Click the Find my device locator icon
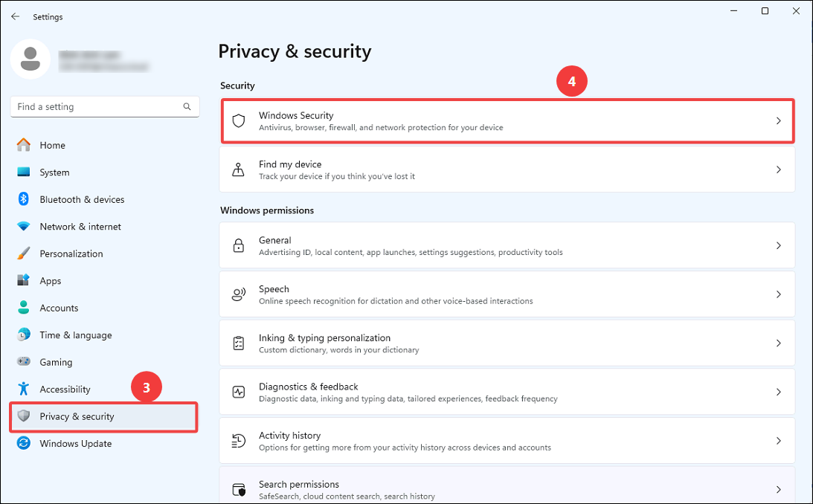This screenshot has width=813, height=504. pos(239,169)
